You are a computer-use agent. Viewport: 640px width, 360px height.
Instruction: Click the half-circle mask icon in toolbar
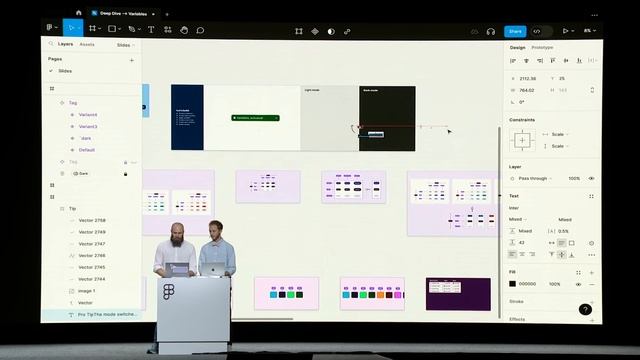tap(331, 31)
